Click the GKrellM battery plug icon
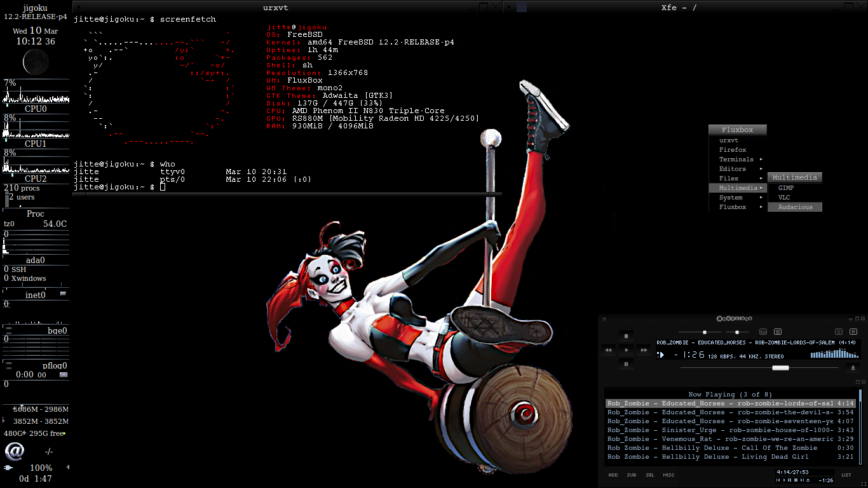The height and width of the screenshot is (488, 868). [8, 468]
